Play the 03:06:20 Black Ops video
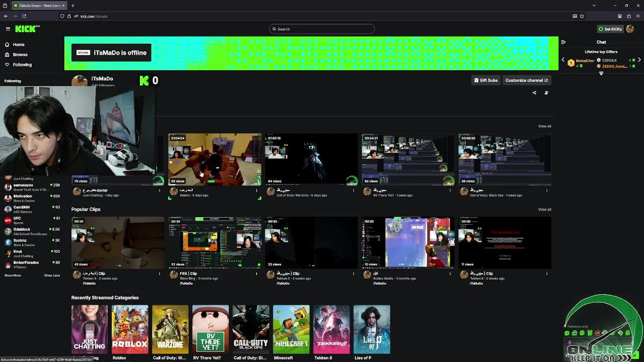 (505, 159)
